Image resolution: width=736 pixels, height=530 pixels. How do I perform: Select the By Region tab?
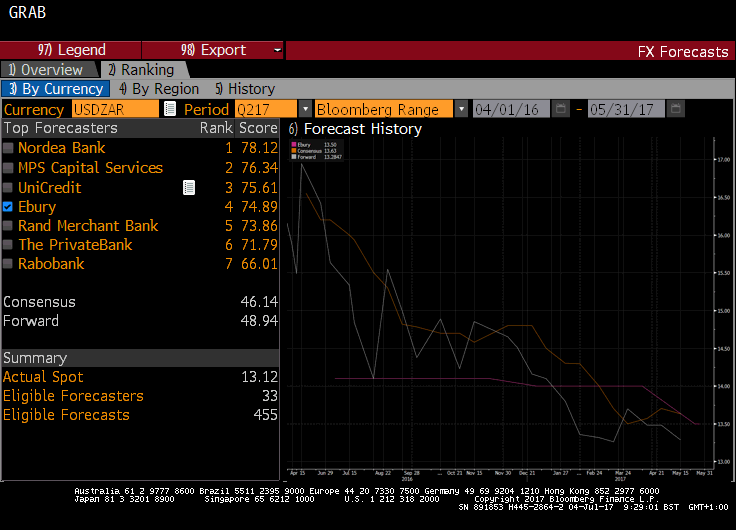[159, 89]
